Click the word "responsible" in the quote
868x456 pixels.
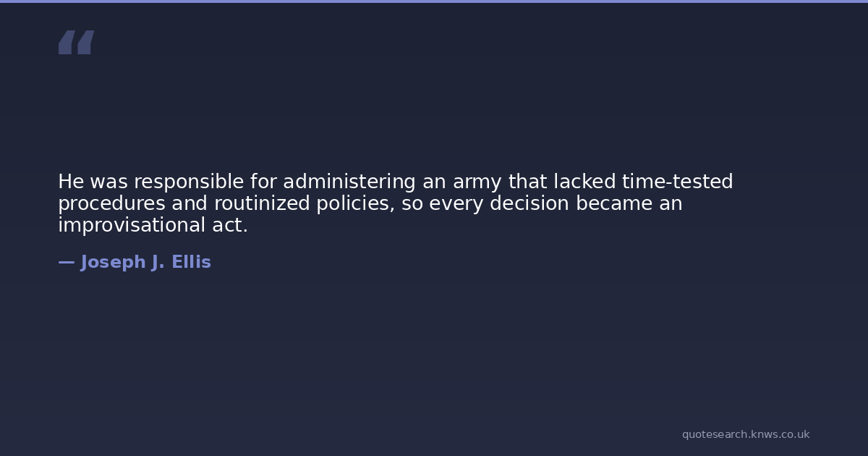189,182
